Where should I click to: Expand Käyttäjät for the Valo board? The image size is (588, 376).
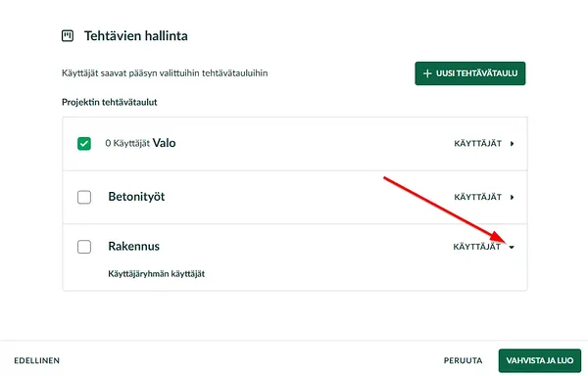(x=484, y=143)
